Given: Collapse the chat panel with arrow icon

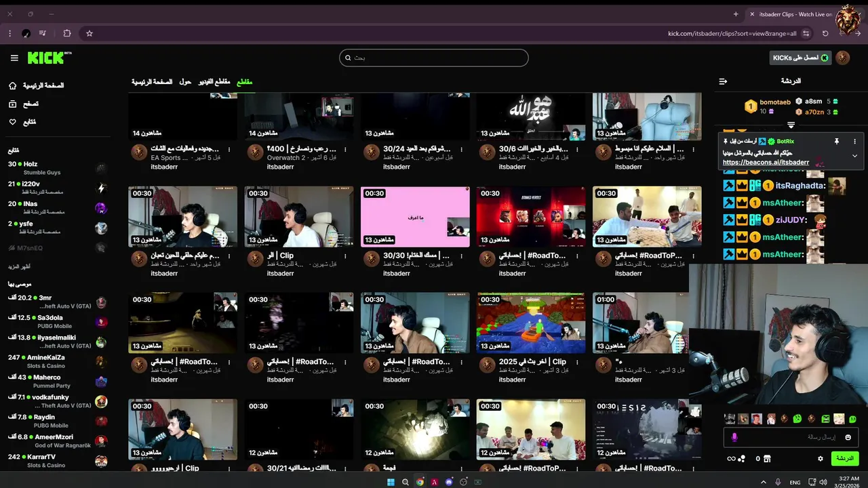Looking at the screenshot, I should 723,81.
